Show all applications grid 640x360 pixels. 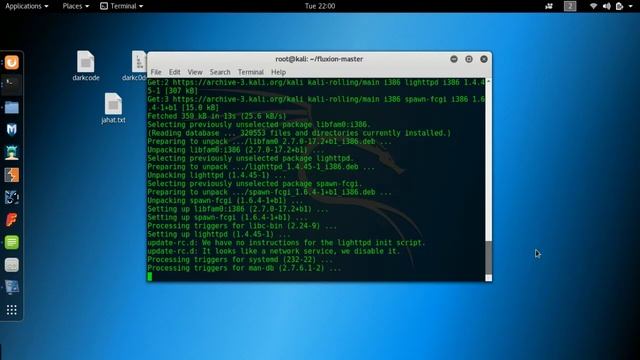coord(12,310)
